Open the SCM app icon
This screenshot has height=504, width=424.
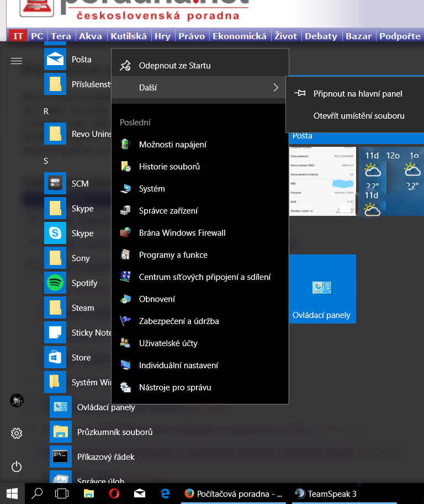[x=55, y=184]
